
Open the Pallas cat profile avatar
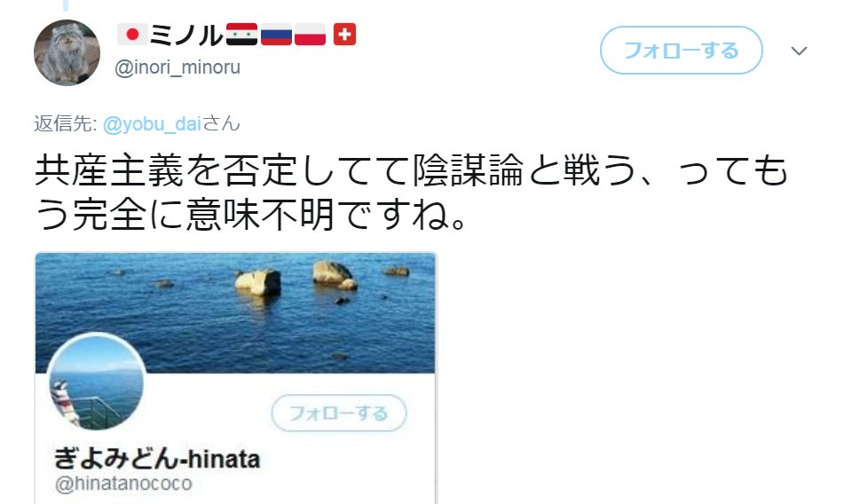[67, 52]
